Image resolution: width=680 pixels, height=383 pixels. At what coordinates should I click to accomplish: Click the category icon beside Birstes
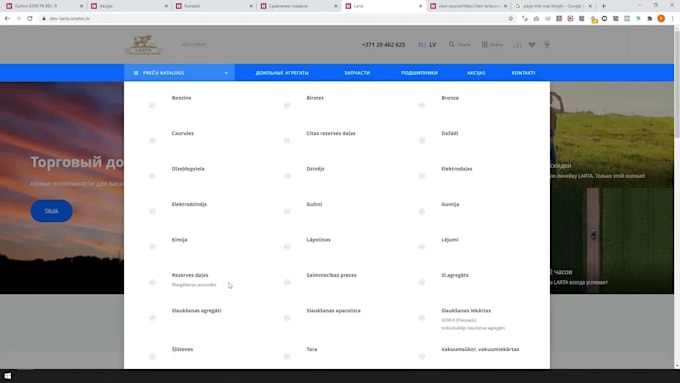(287, 105)
